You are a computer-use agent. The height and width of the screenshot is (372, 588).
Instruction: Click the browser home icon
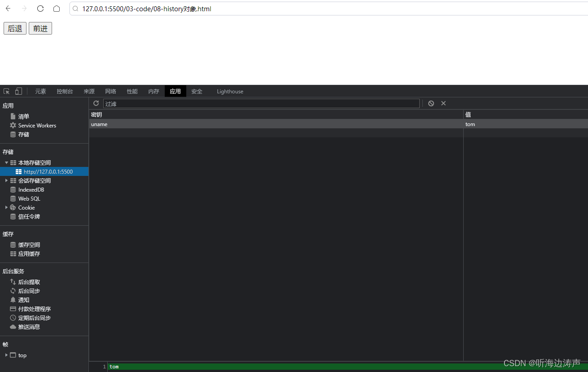tap(57, 9)
